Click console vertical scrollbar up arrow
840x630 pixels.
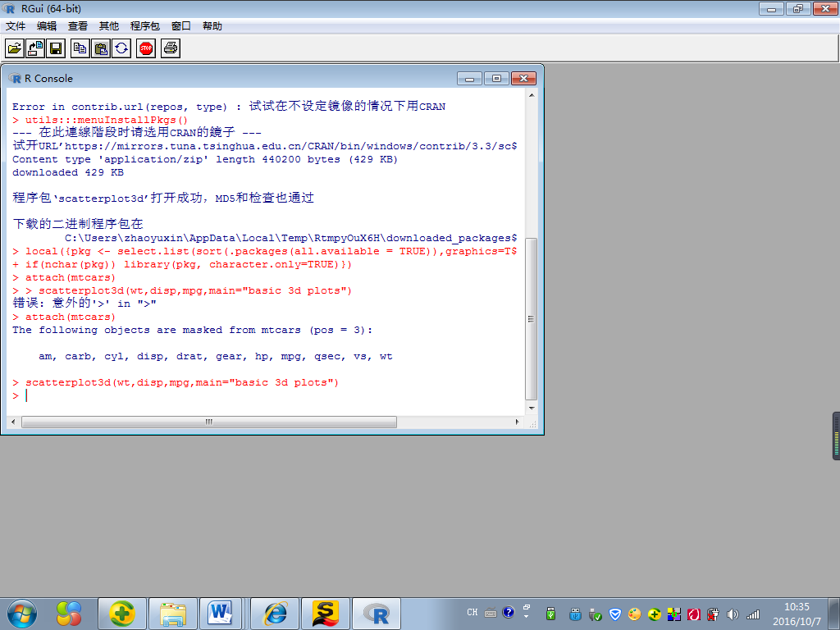pos(532,95)
